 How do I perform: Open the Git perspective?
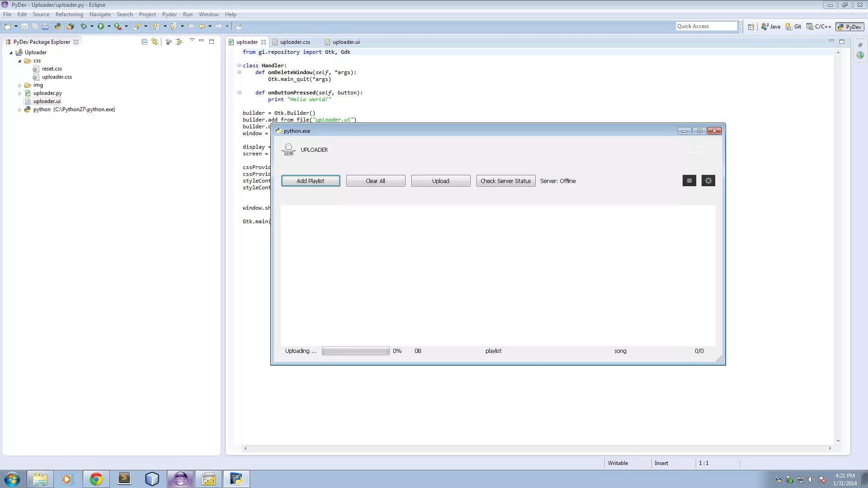(793, 27)
